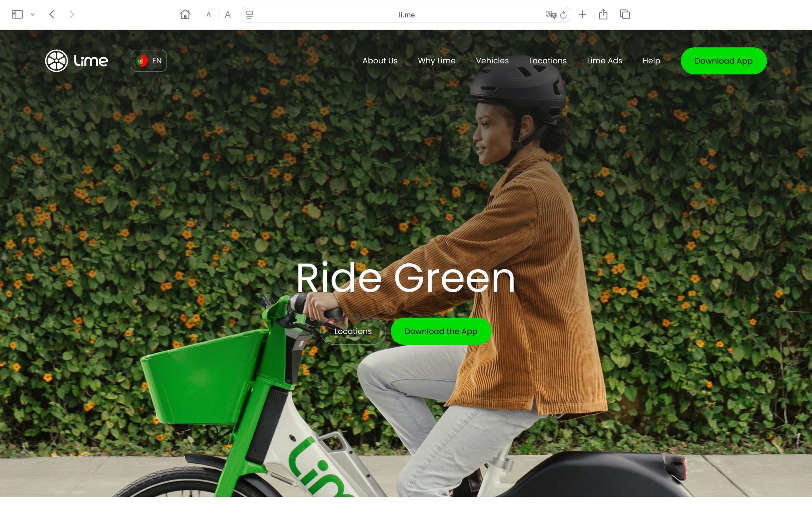Open the Share menu icon
Viewport: 812px width, 507px height.
pyautogui.click(x=603, y=15)
